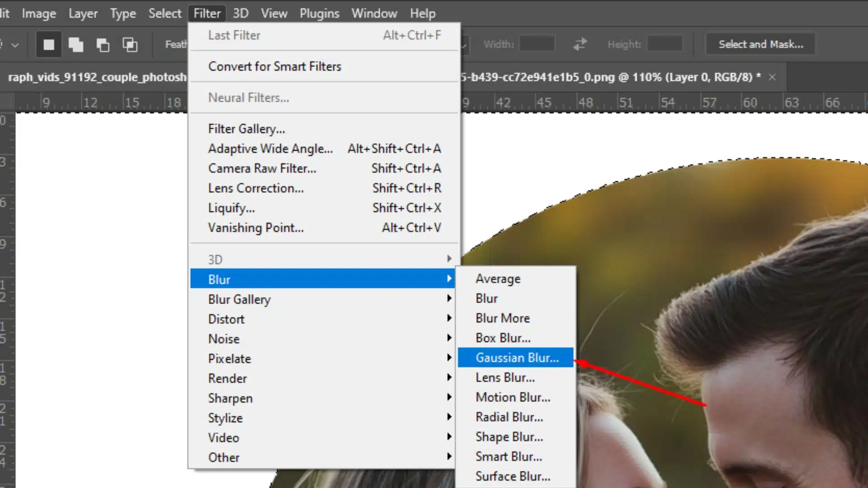Choose Lens Correction filter
This screenshot has height=488, width=868.
click(324, 188)
